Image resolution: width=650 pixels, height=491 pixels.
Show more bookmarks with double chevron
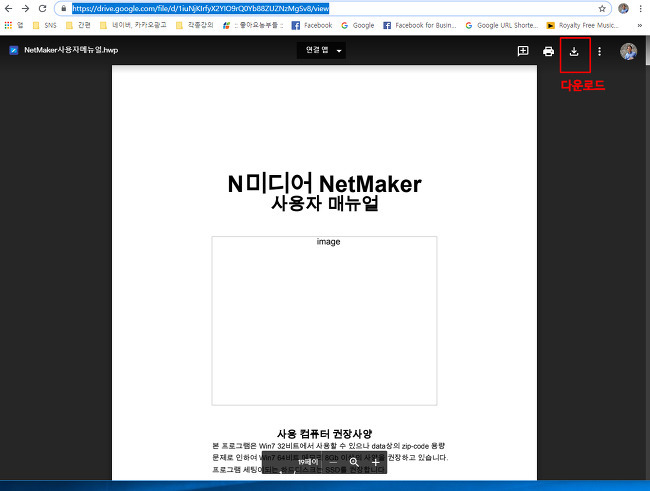640,25
